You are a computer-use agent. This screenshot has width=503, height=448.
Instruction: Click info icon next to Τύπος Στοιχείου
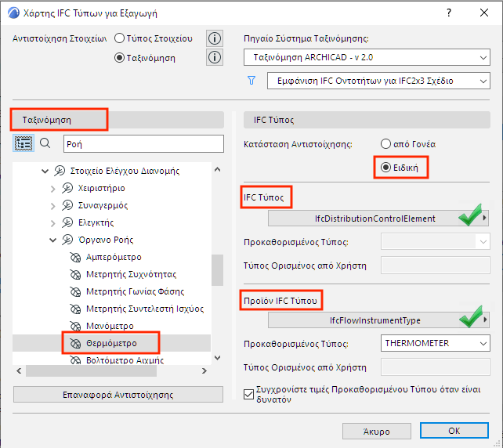tap(215, 38)
